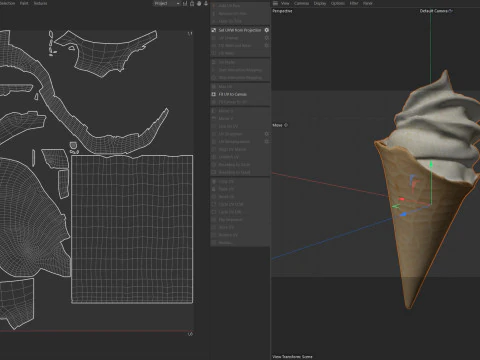The height and width of the screenshot is (360, 480).
Task: Open the viewport Options menu
Action: (x=338, y=3)
